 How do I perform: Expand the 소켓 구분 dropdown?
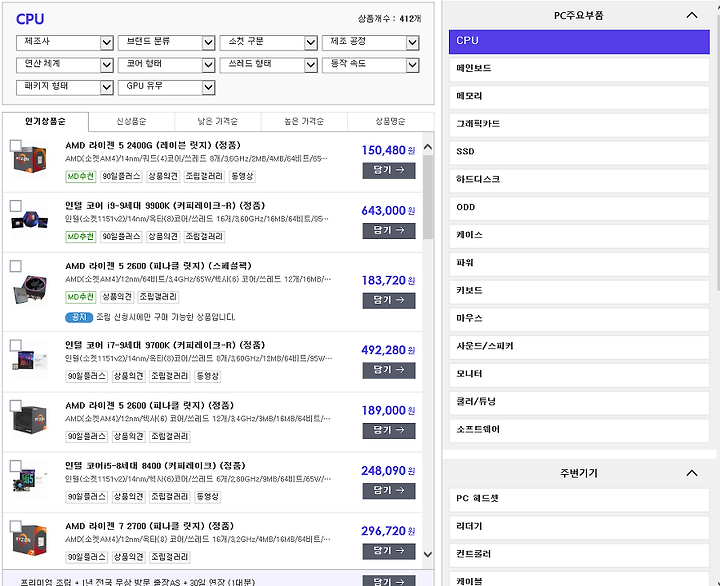pyautogui.click(x=269, y=43)
